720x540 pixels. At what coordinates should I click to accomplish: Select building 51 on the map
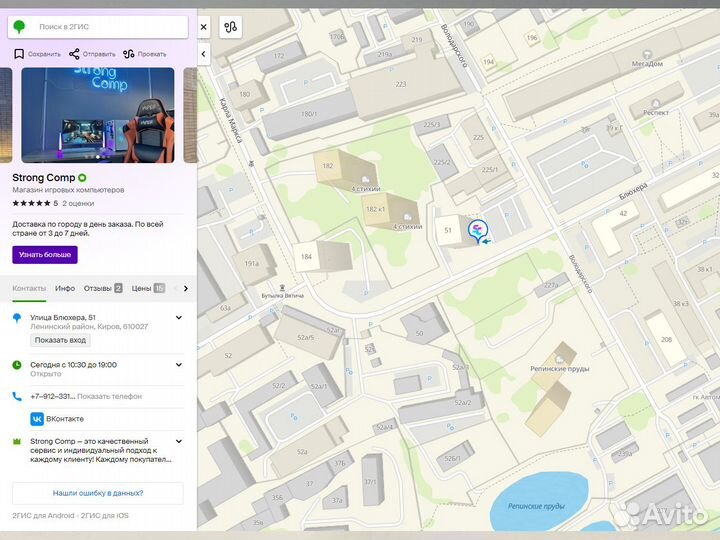[448, 230]
